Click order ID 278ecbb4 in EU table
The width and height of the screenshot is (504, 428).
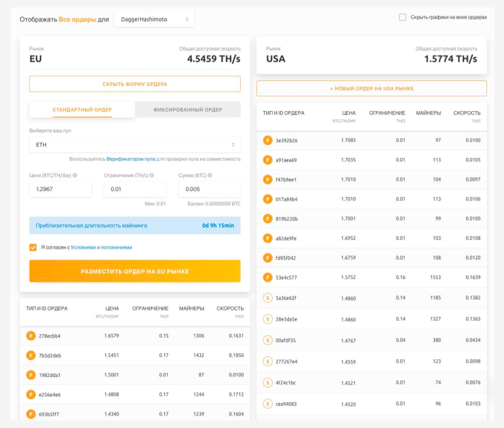coord(50,336)
